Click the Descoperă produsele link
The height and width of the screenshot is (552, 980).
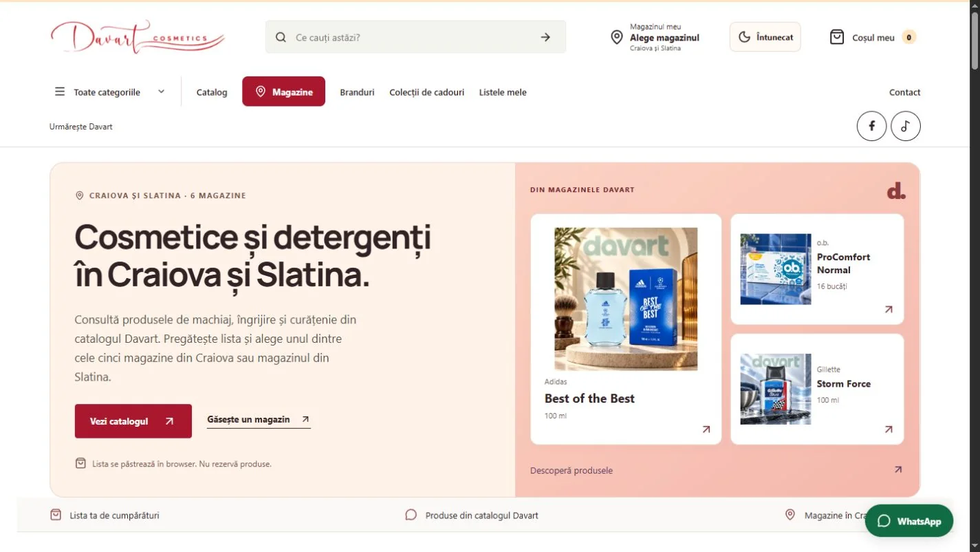[x=571, y=471]
